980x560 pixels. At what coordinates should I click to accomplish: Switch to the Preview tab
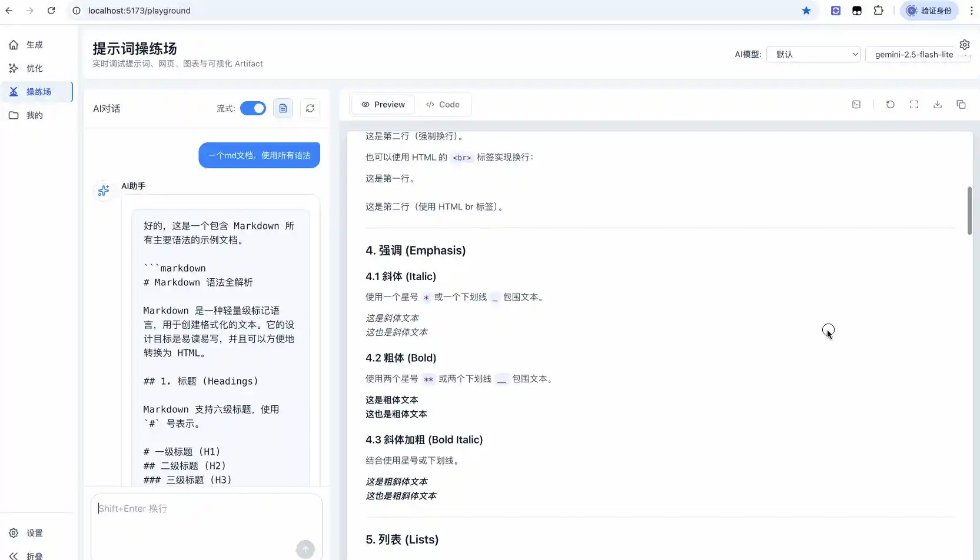(x=383, y=105)
